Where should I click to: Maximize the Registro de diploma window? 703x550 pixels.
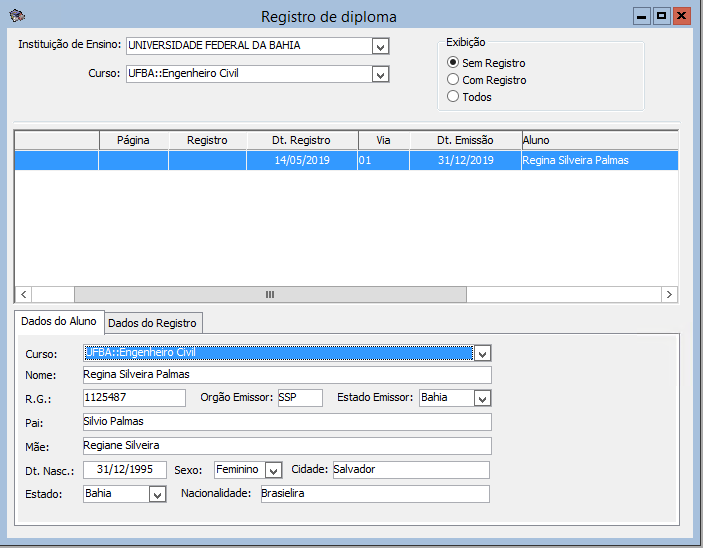point(661,16)
